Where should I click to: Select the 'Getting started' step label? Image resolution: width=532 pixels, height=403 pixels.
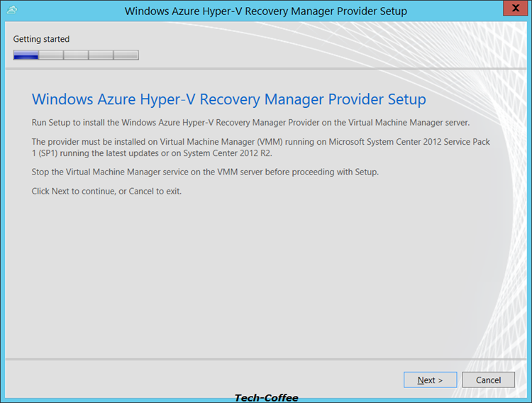tap(41, 39)
